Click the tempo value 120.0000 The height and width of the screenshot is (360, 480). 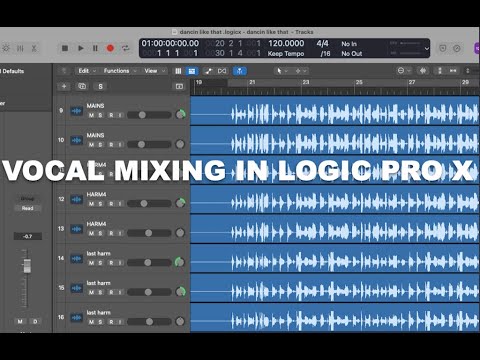coord(286,43)
